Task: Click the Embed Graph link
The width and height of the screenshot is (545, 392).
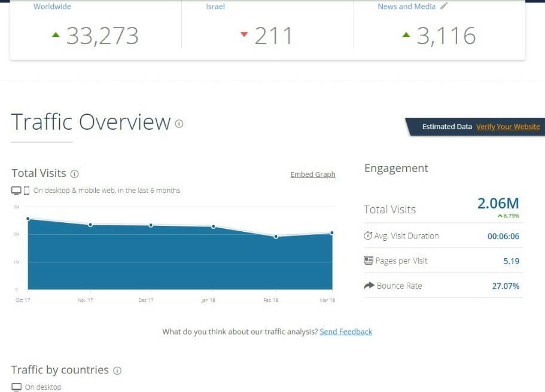Action: [x=313, y=174]
